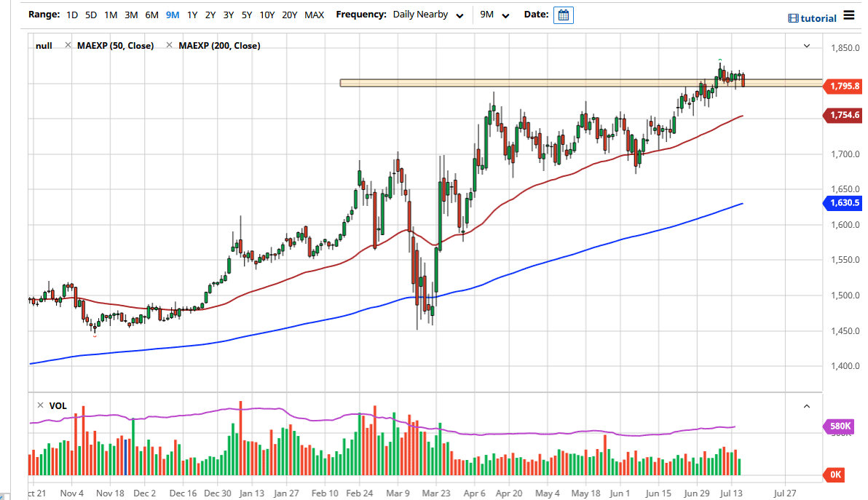The height and width of the screenshot is (500, 868).
Task: Open the date picker calendar icon
Action: (x=563, y=15)
